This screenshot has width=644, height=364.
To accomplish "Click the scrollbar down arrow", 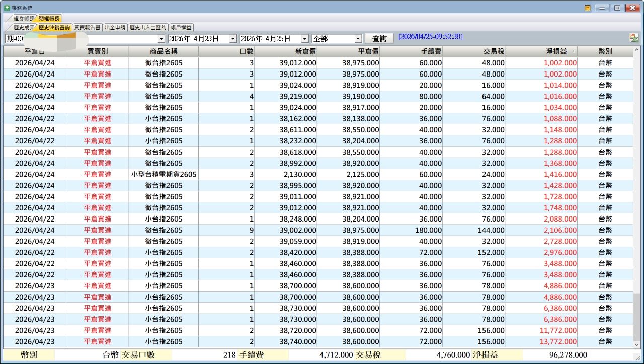I will [637, 344].
